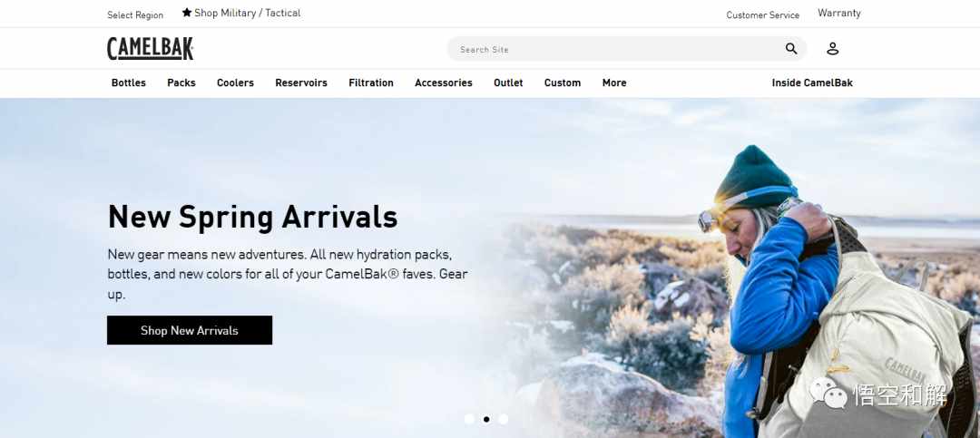The image size is (980, 438).
Task: Select the first carousel dot
Action: pyautogui.click(x=469, y=419)
